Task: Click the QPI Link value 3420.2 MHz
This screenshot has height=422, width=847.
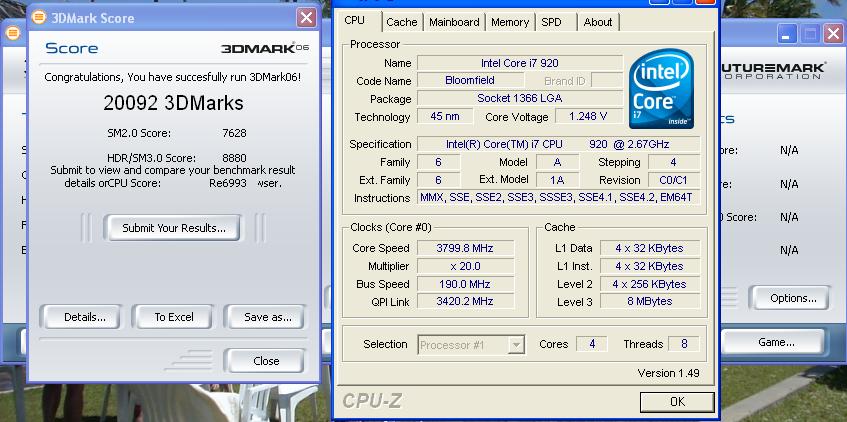Action: (x=465, y=302)
